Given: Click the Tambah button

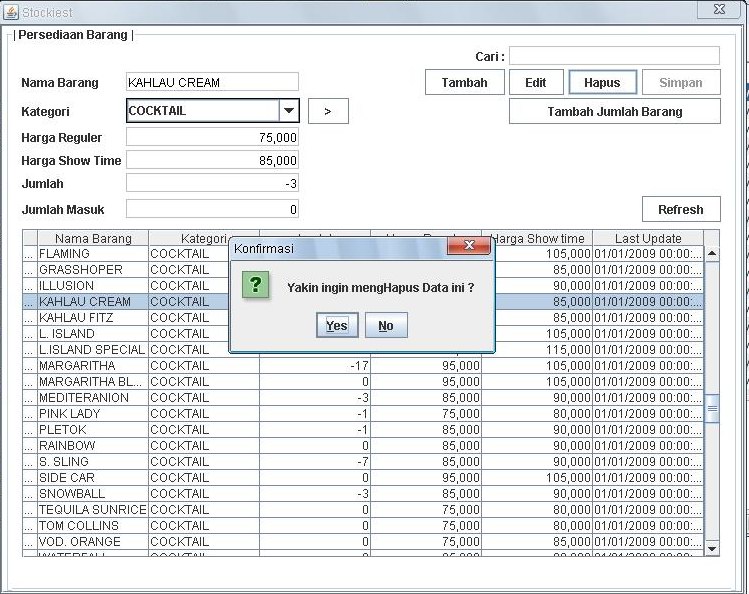Looking at the screenshot, I should click(x=465, y=82).
